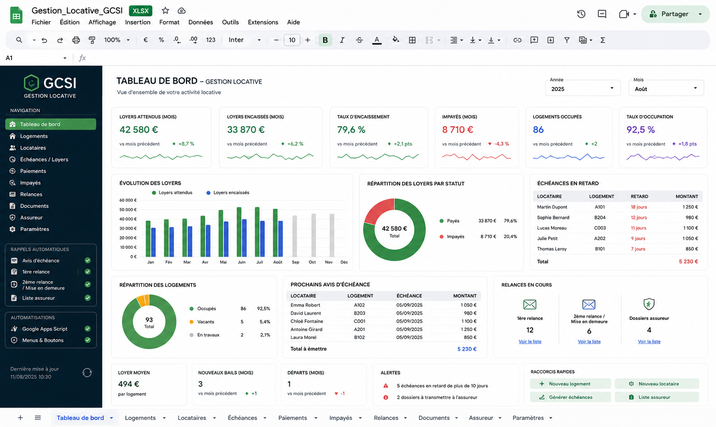Screen dimensions: 716x427
Task: Star the Gestion_Locative_GCSI file
Action: click(x=166, y=11)
